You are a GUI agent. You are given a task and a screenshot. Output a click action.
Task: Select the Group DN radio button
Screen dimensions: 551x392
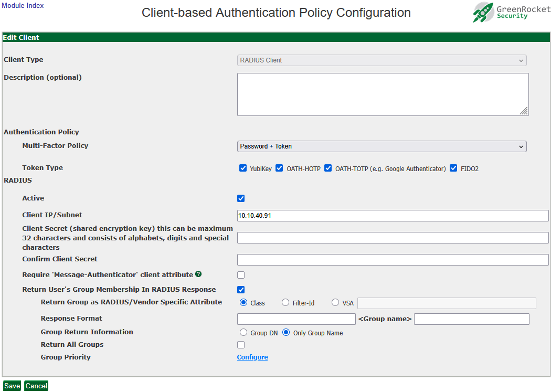click(243, 333)
